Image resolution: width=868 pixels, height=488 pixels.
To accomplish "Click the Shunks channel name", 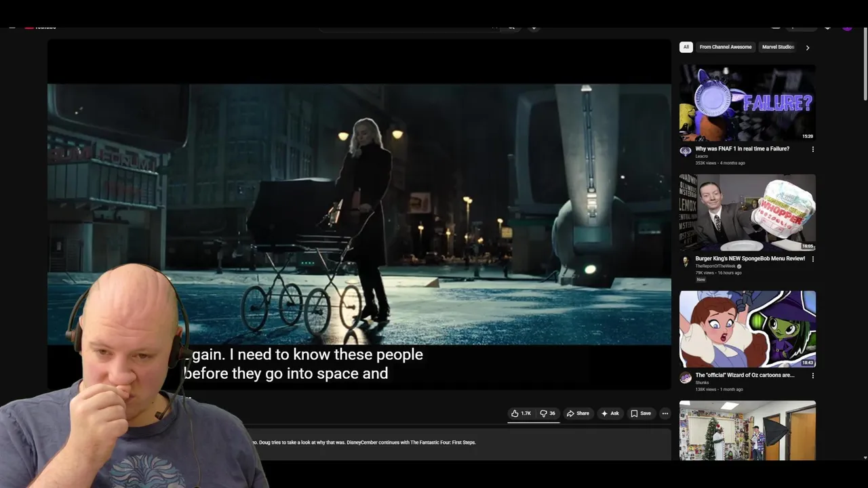I will pyautogui.click(x=702, y=382).
